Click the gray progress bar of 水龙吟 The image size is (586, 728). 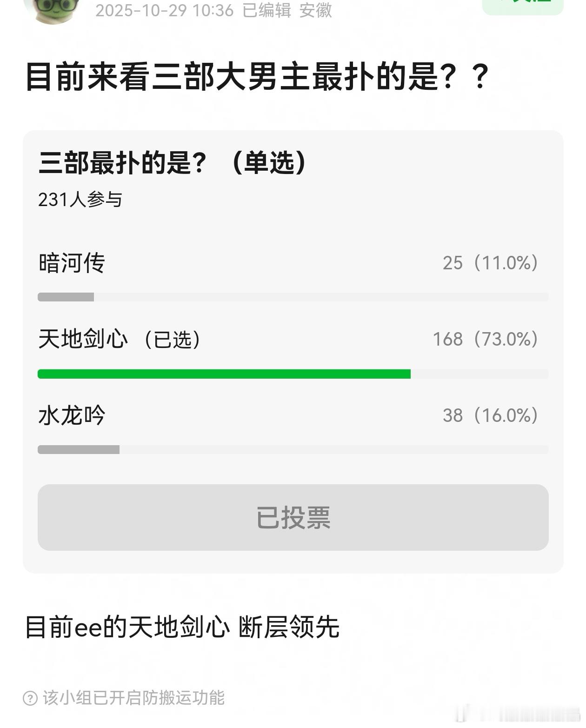tap(79, 449)
